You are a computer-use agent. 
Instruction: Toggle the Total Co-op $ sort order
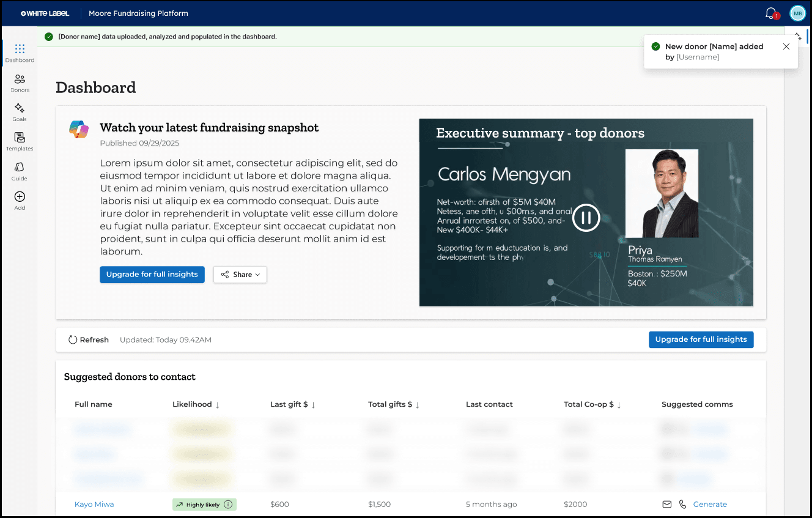tap(619, 404)
